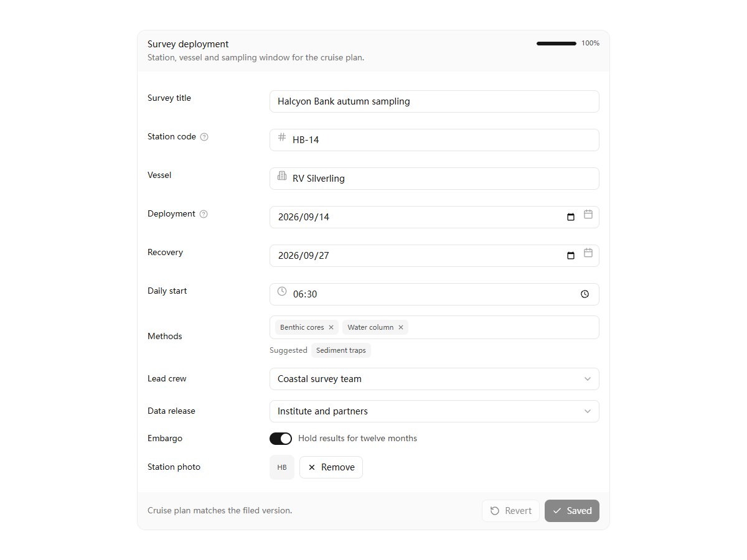Toggle the Embargo hold results switch

click(x=281, y=439)
